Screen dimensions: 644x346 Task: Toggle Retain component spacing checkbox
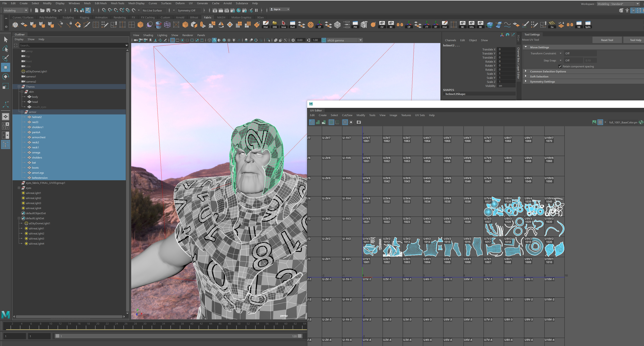(560, 66)
